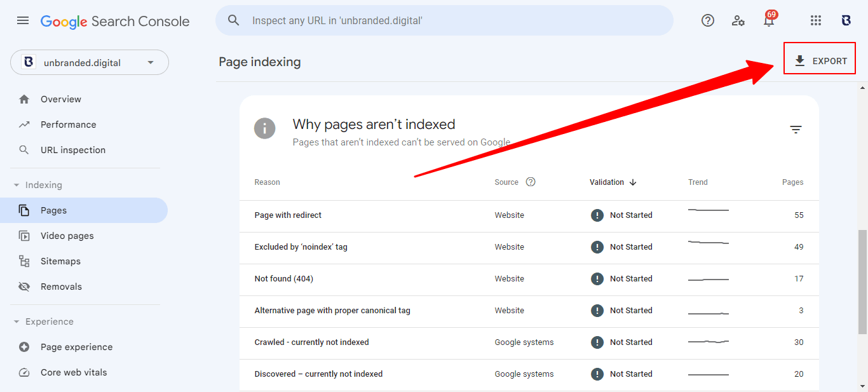The height and width of the screenshot is (392, 868).
Task: Open the Help question mark icon
Action: pos(708,20)
